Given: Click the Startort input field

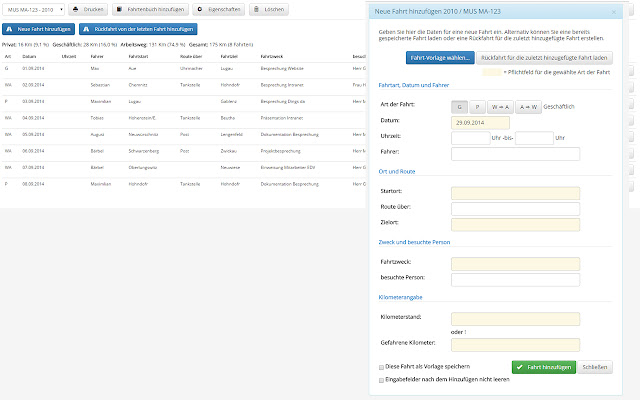Looking at the screenshot, I should pyautogui.click(x=516, y=193).
